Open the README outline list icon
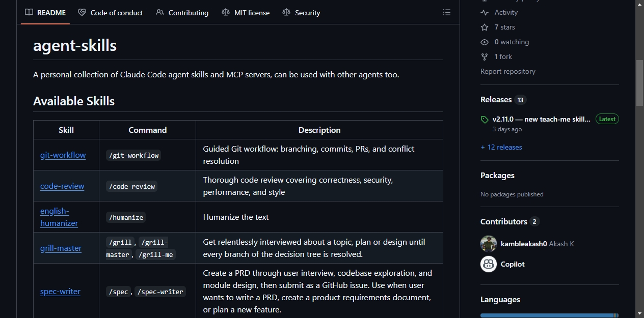The height and width of the screenshot is (318, 644). (447, 12)
